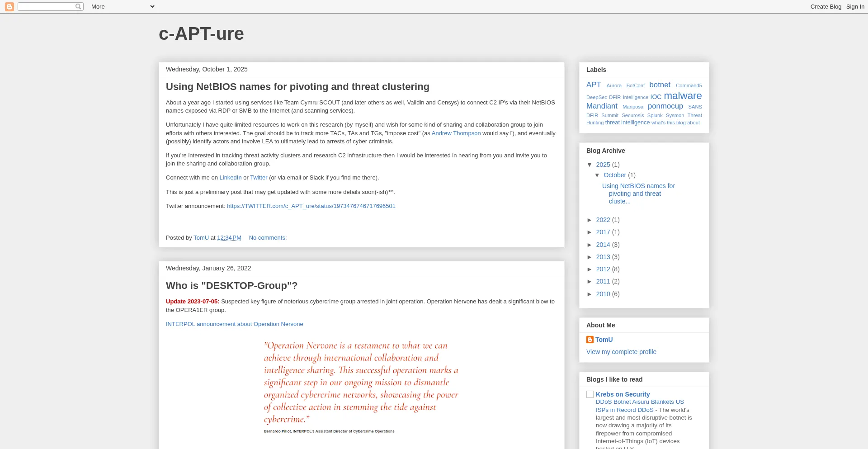Collapse the 2025 archive year
Screen dimensions: 868x449
click(x=590, y=165)
